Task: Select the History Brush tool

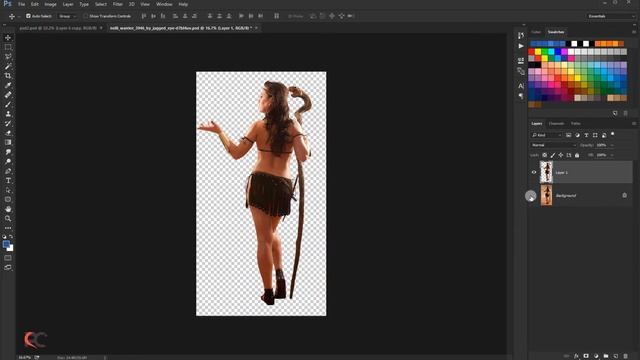Action: pyautogui.click(x=8, y=123)
